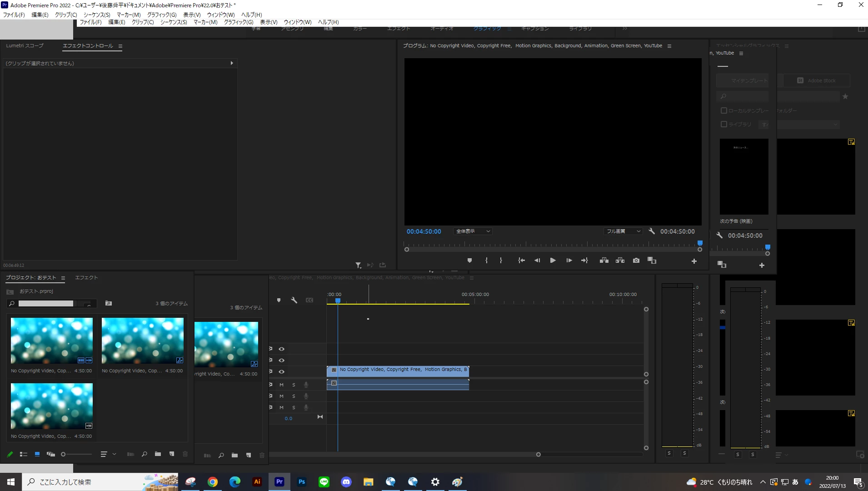The image size is (868, 491).
Task: Click the parent bin folder icon beside おテスト.prproj
Action: point(10,292)
